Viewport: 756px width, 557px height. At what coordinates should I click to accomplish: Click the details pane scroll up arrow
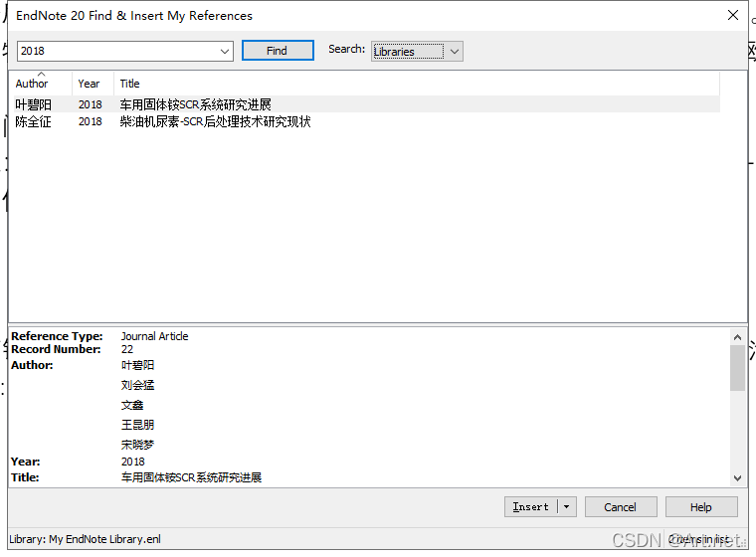pos(737,337)
